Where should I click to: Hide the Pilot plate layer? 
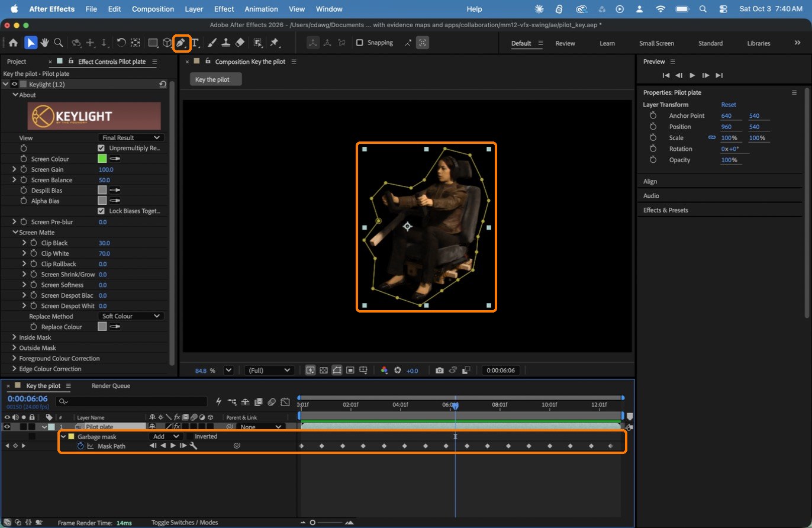7,427
